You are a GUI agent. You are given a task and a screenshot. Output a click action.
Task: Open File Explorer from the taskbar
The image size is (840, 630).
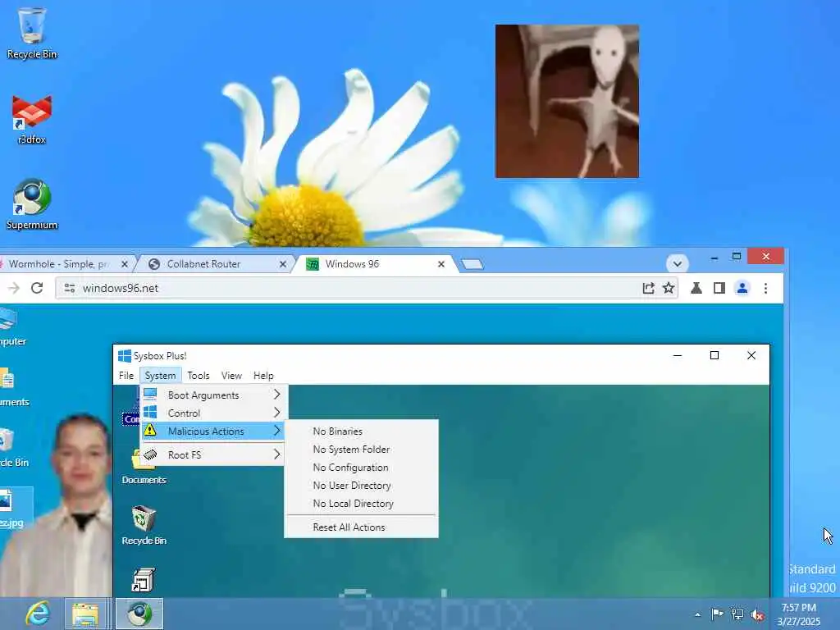pyautogui.click(x=85, y=614)
